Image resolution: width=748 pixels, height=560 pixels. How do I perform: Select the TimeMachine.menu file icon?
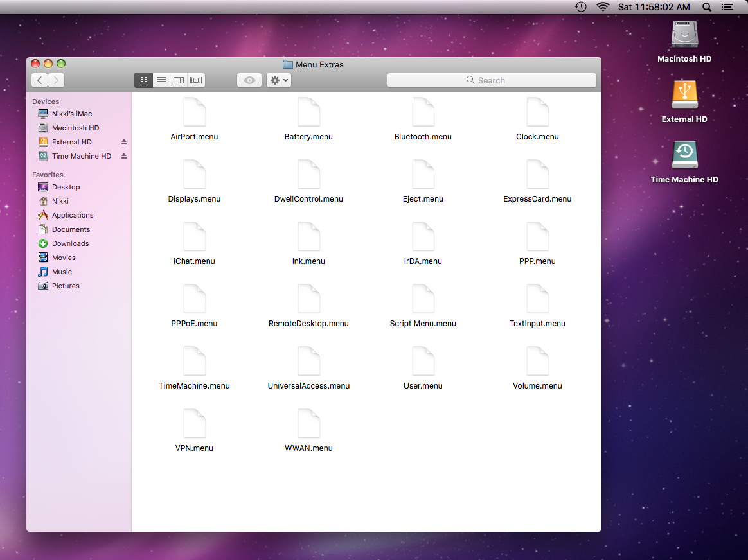(x=194, y=362)
